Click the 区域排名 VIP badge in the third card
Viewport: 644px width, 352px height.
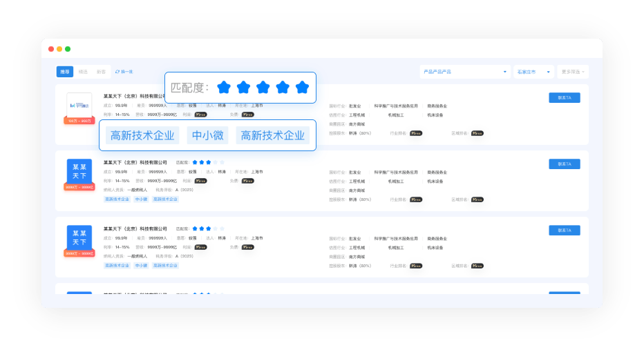pyautogui.click(x=477, y=266)
